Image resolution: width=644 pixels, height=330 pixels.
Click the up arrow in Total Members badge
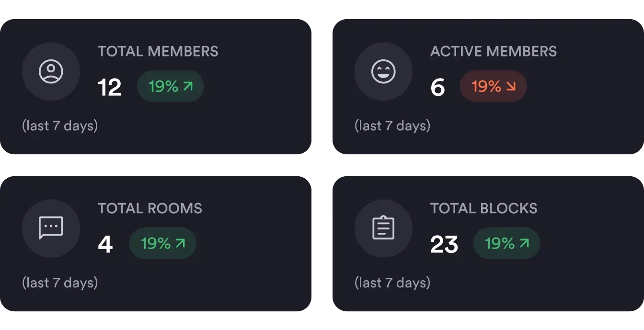pyautogui.click(x=188, y=86)
